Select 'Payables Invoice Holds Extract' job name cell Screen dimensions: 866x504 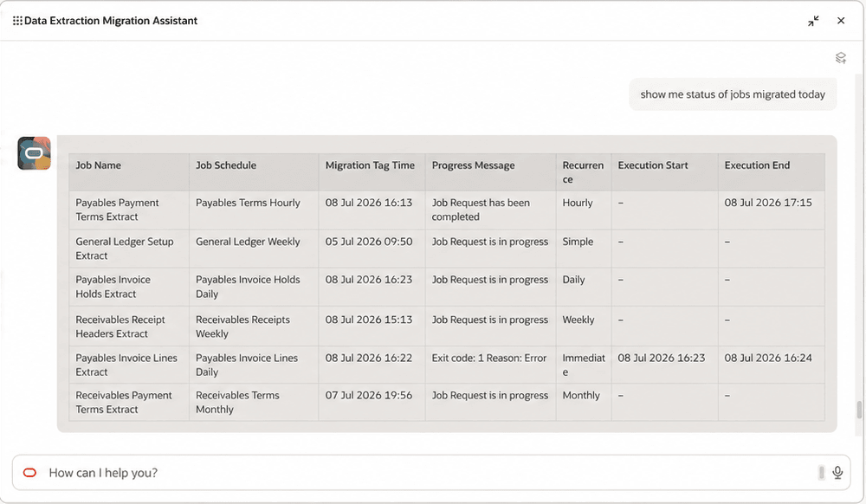129,287
